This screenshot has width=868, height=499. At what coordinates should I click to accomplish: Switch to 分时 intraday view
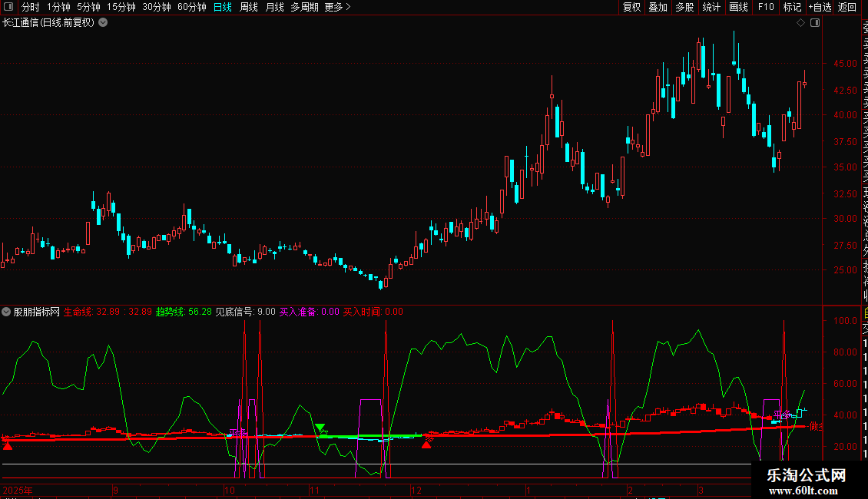31,7
